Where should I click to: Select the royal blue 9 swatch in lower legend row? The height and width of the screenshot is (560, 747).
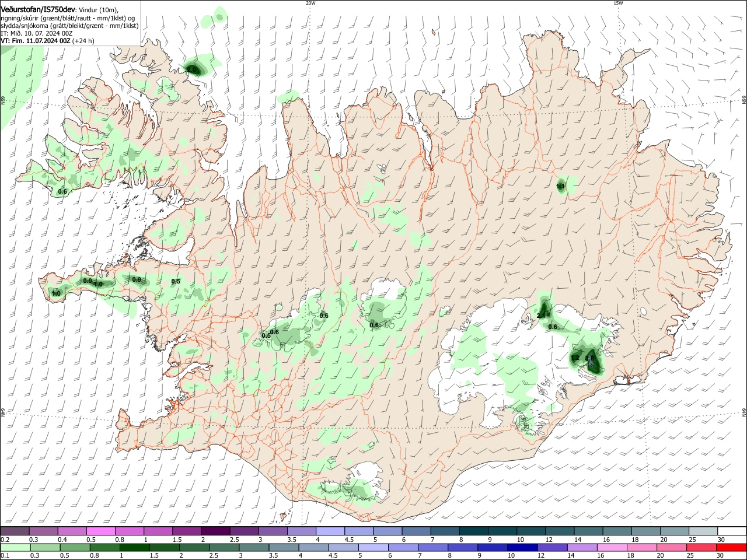(x=491, y=548)
